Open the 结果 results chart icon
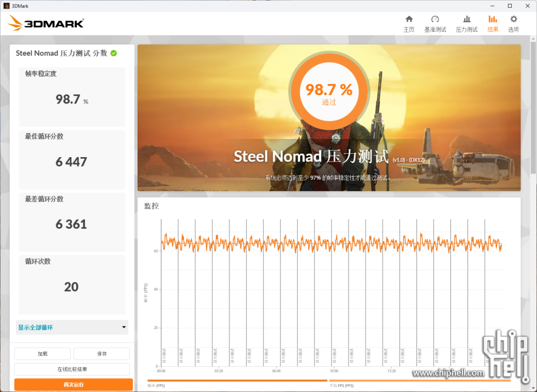The width and height of the screenshot is (537, 392). (x=493, y=19)
